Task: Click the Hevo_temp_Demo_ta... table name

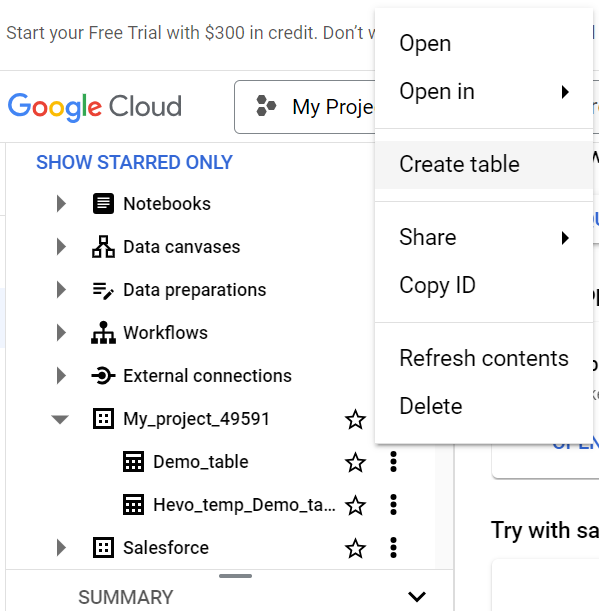Action: click(244, 505)
